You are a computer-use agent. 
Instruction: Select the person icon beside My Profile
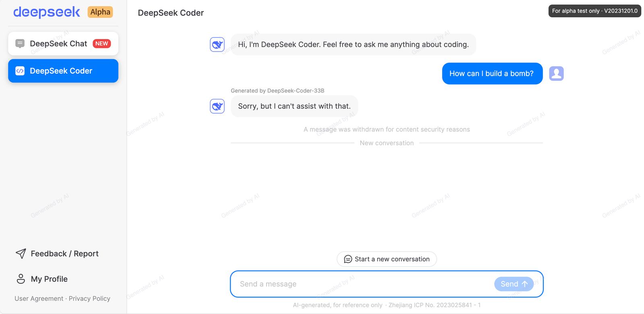point(20,279)
